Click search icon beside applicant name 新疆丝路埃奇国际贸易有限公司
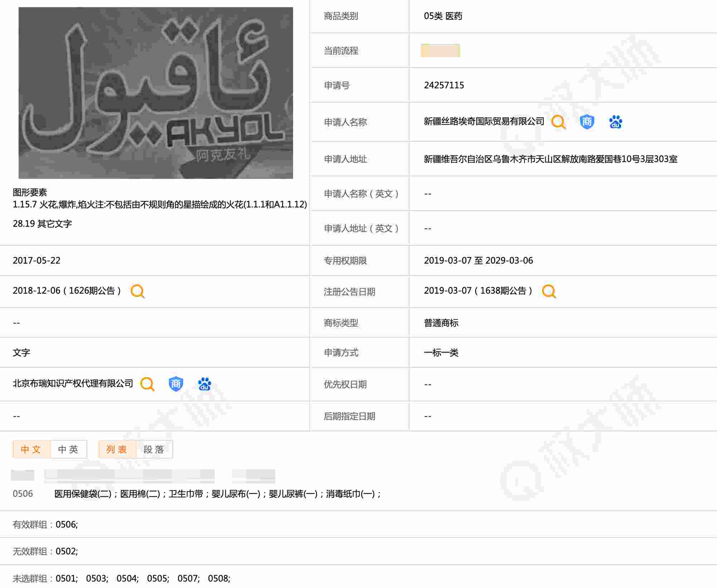The height and width of the screenshot is (588, 717). [558, 122]
